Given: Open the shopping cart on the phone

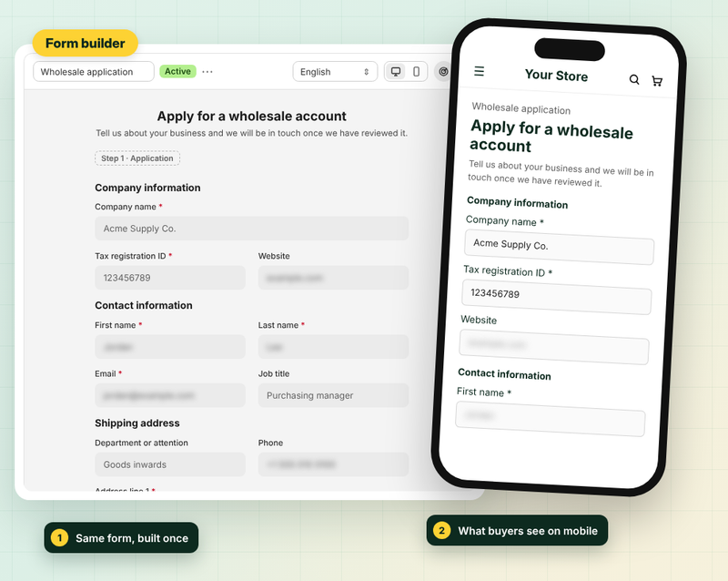Looking at the screenshot, I should tap(657, 81).
